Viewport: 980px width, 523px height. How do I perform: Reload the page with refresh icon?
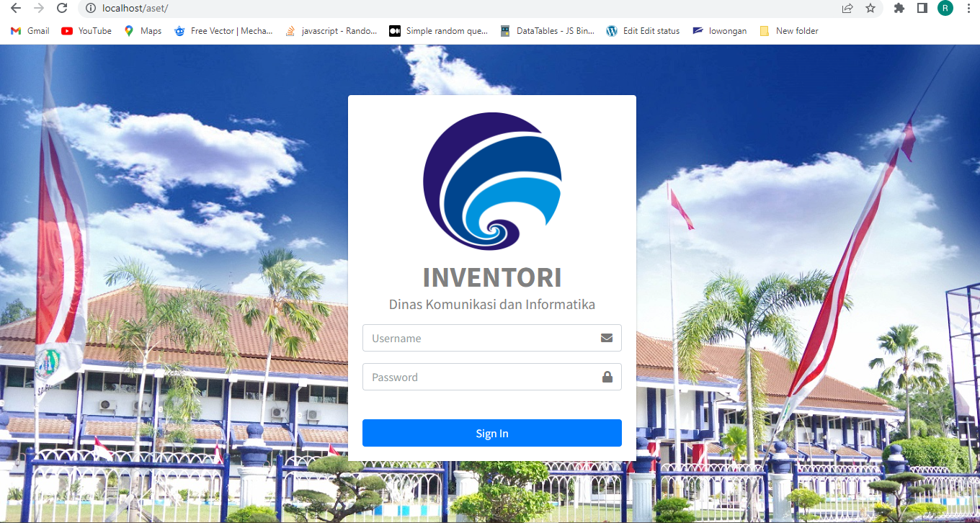coord(62,8)
